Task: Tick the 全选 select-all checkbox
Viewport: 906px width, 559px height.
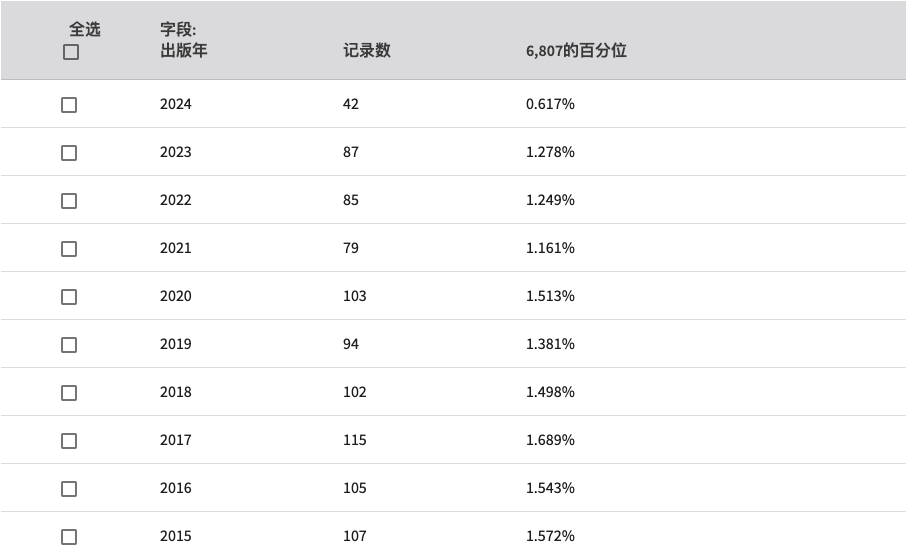Action: (70, 52)
